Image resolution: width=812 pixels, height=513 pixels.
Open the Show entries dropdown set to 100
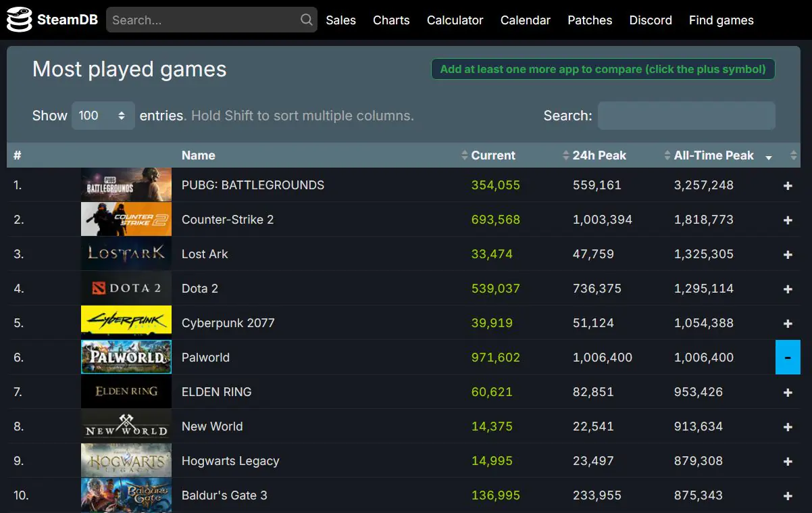point(103,116)
